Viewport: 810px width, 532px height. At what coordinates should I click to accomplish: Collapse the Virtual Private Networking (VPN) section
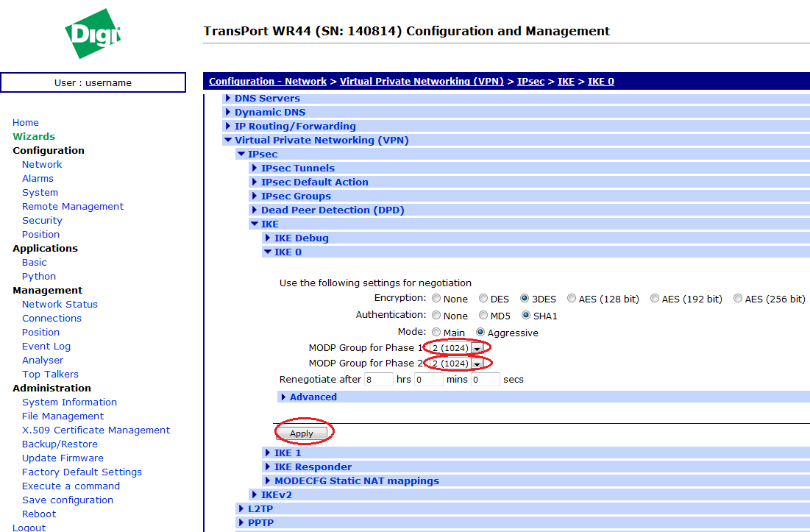click(321, 140)
